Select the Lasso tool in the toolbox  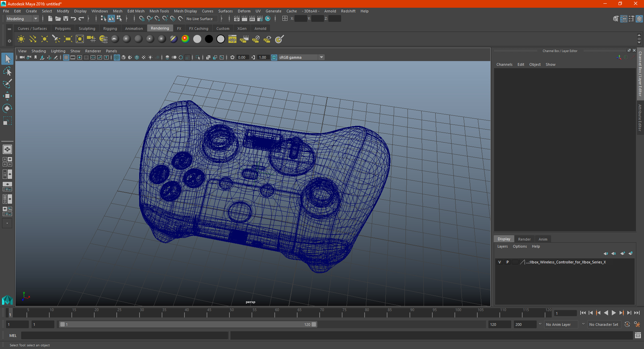7,71
